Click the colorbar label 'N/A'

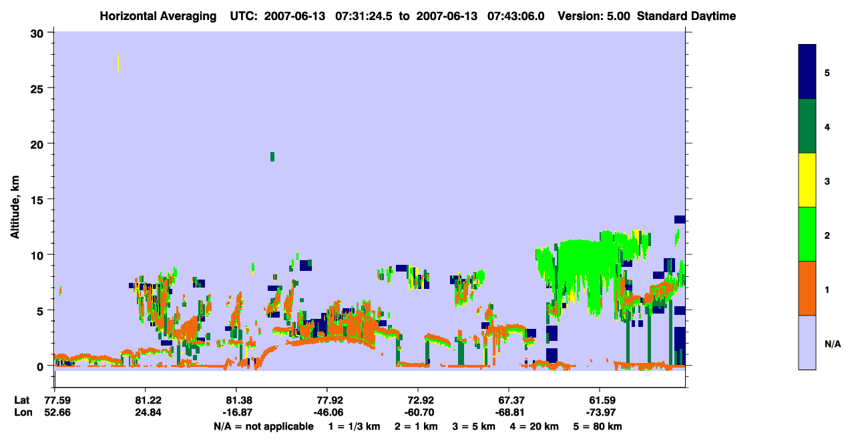[832, 344]
